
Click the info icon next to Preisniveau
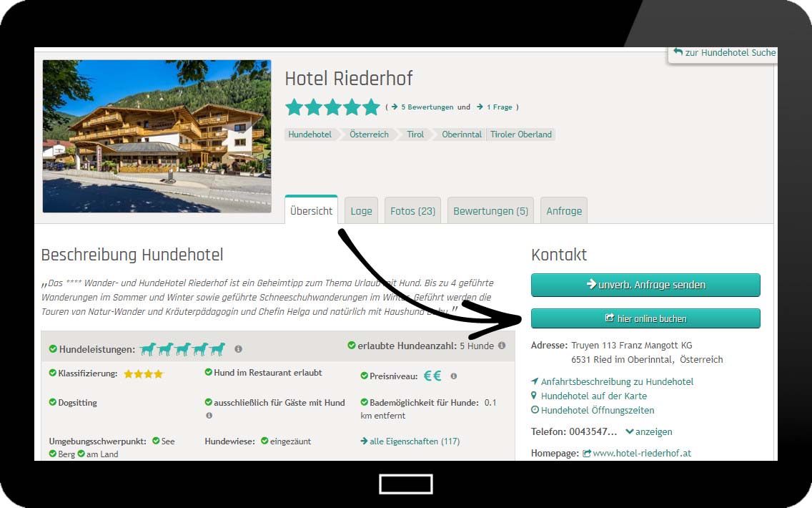pos(454,376)
